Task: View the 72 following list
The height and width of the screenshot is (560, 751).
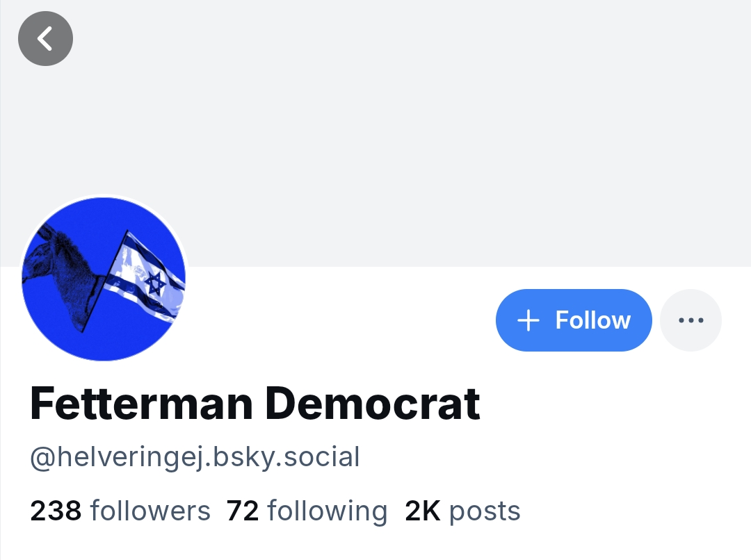Action: pyautogui.click(x=307, y=511)
